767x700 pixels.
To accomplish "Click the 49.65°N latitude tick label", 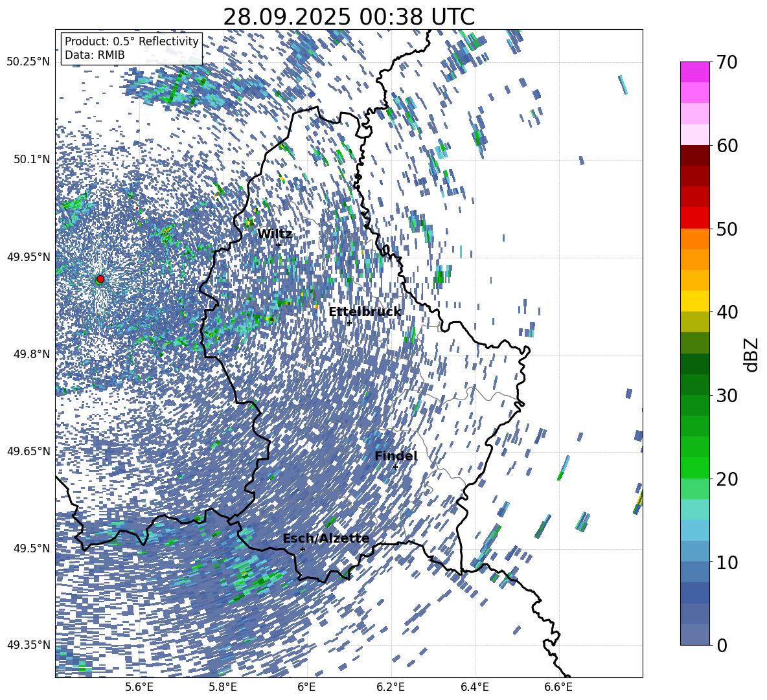I will [x=29, y=451].
